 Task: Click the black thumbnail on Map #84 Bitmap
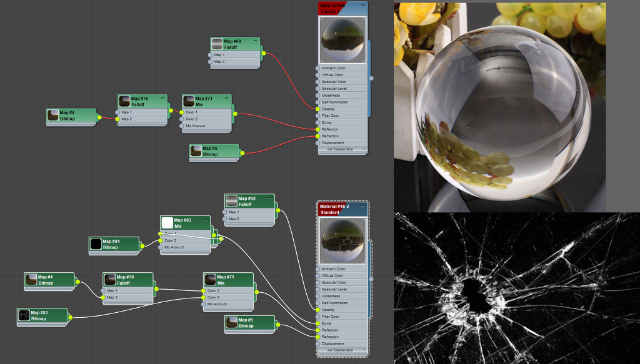96,244
